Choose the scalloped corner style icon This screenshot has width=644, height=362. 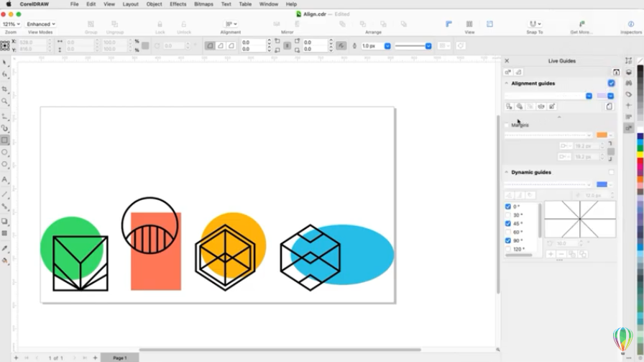pos(221,45)
